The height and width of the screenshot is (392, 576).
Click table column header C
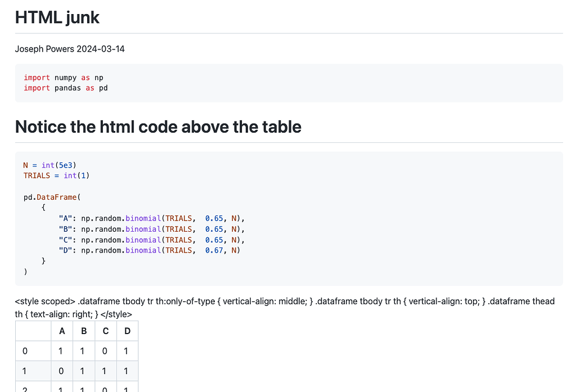[x=106, y=331]
